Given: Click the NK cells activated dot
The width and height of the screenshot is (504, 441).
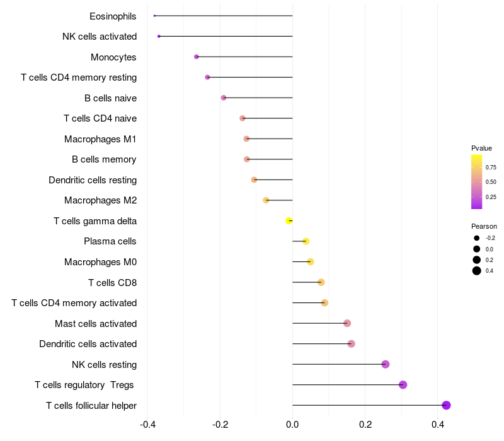Looking at the screenshot, I should (159, 37).
